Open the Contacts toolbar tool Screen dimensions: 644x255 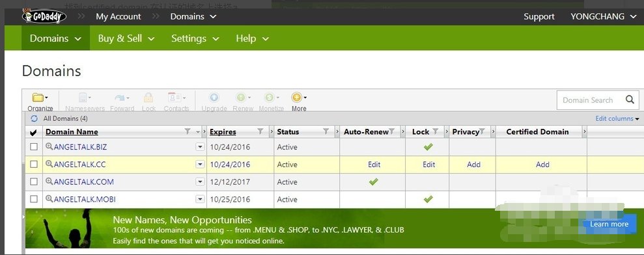tap(176, 102)
